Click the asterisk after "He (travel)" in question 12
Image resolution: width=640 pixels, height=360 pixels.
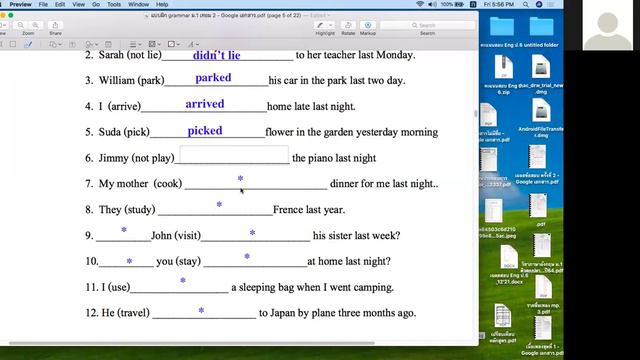(x=201, y=310)
